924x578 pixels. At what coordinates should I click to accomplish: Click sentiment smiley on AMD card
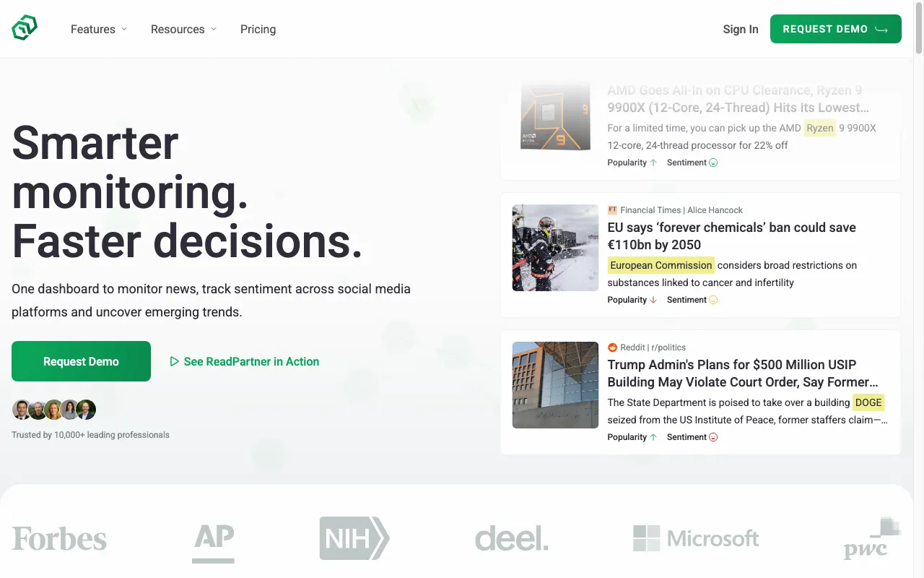(x=713, y=163)
